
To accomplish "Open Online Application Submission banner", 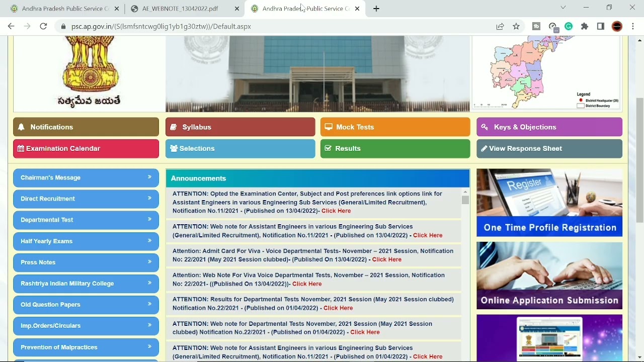I will [549, 276].
